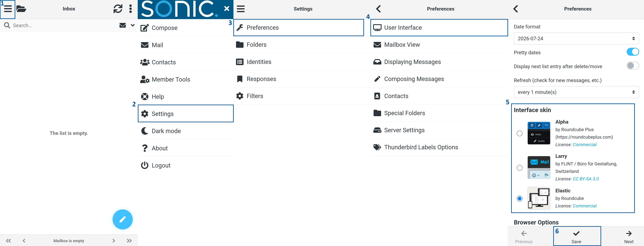Select Logout in the side menu
Screen dimensions: 644x246
(x=186, y=165)
